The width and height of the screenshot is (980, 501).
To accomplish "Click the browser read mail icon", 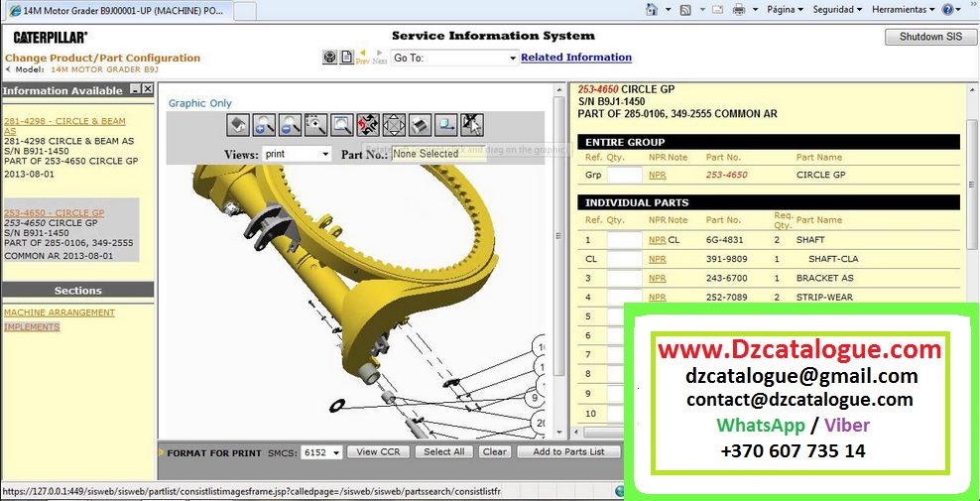I will (x=717, y=9).
